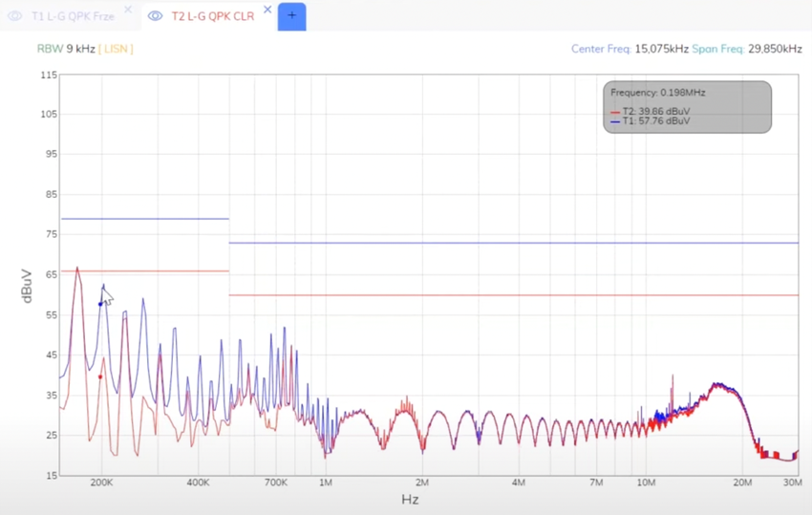The height and width of the screenshot is (515, 812).
Task: Click the 1M x-axis tick label
Action: pos(326,483)
